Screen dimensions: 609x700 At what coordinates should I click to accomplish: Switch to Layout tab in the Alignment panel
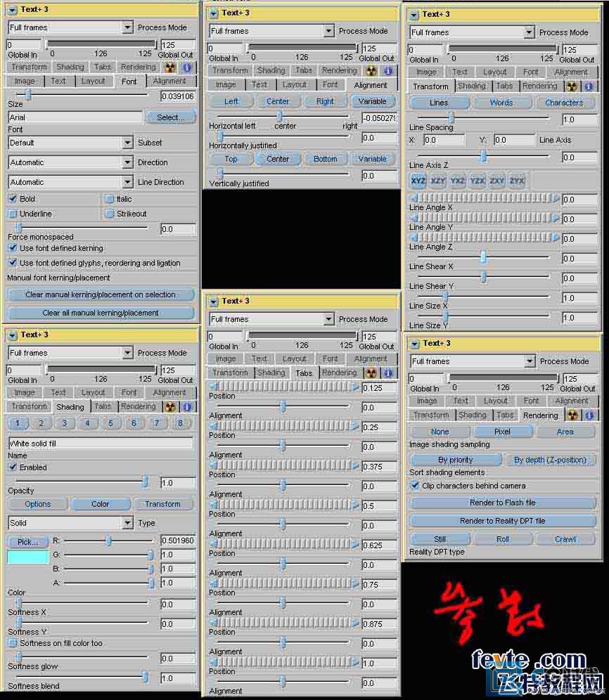pos(295,85)
